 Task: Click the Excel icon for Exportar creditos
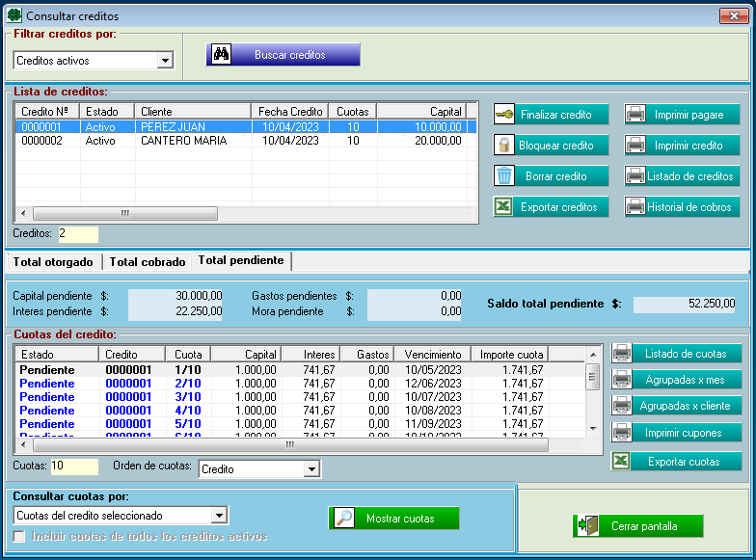coord(504,207)
